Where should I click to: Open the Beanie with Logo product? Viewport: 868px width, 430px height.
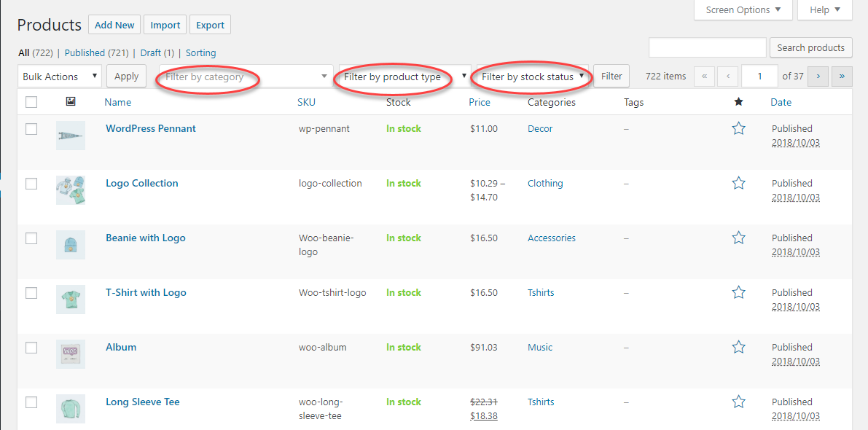(146, 238)
